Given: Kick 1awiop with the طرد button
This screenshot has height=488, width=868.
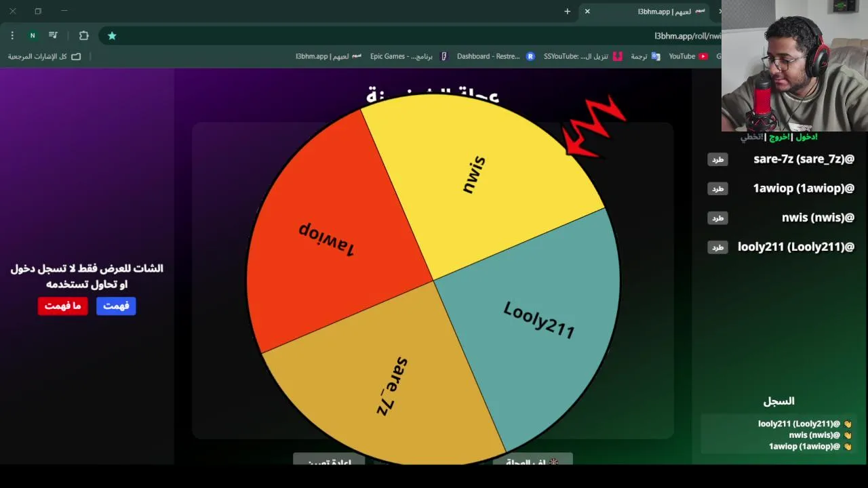Looking at the screenshot, I should (717, 188).
